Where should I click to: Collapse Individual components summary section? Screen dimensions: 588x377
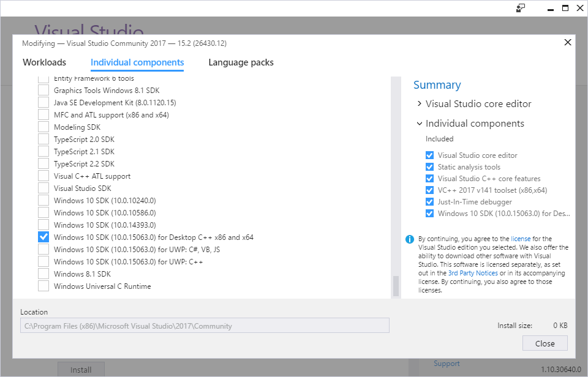coord(419,123)
